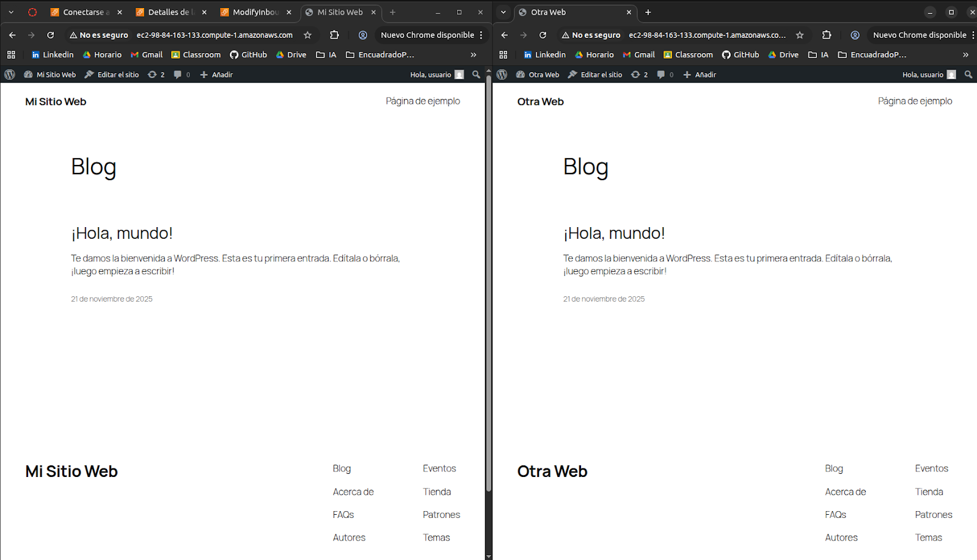The height and width of the screenshot is (560, 977).
Task: Open the Classroom bookmark in the left window
Action: coord(196,55)
